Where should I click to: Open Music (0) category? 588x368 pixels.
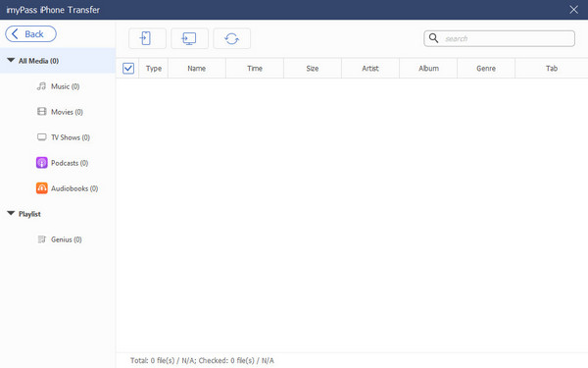tap(66, 86)
